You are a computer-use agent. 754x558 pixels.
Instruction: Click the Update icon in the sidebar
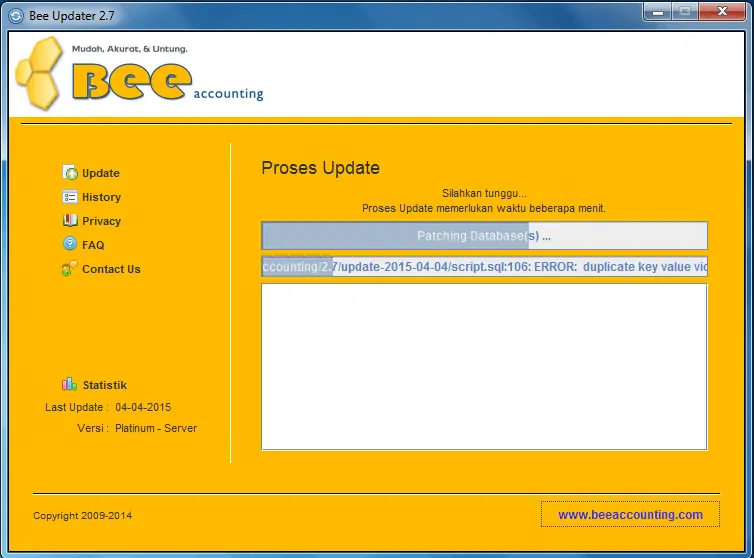click(x=70, y=172)
